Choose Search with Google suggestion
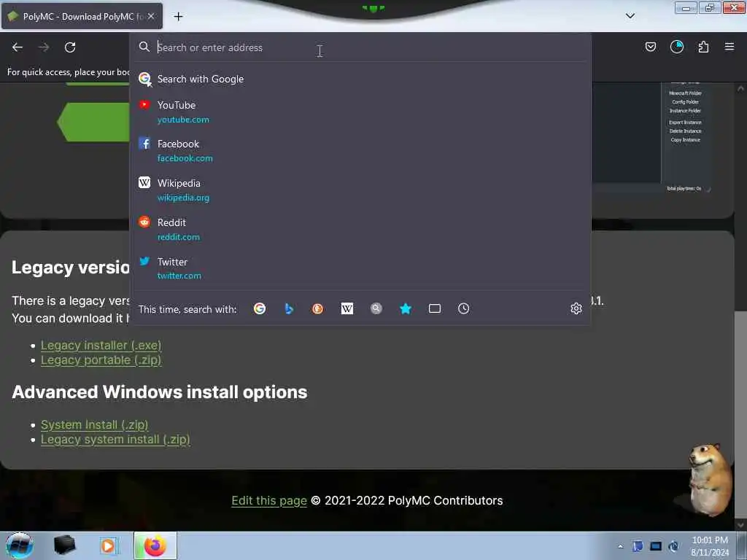 (360, 79)
